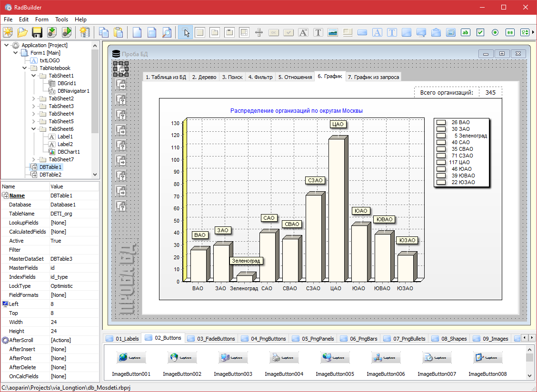Screen dimensions: 537x392
Task: Click the Paste clipboard icon
Action: point(118,32)
